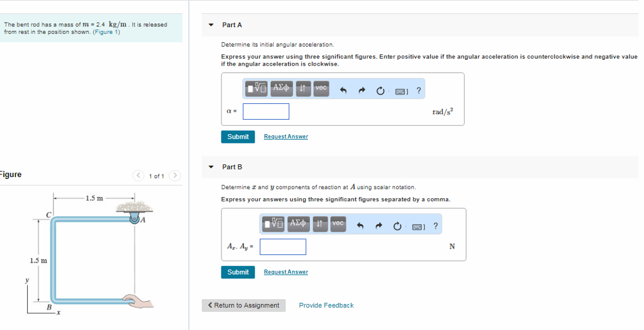Viewport: 644px width, 330px height.
Task: Reset the Part A answer field
Action: point(380,90)
